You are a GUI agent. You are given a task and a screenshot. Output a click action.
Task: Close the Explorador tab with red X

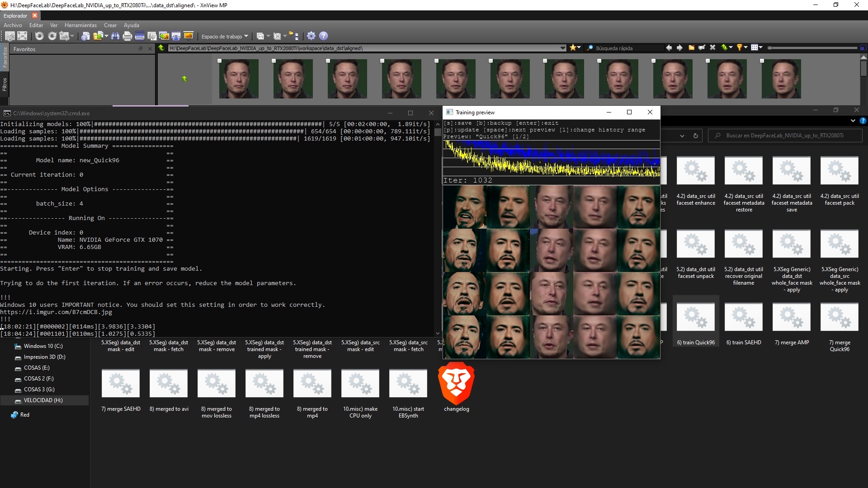point(35,16)
